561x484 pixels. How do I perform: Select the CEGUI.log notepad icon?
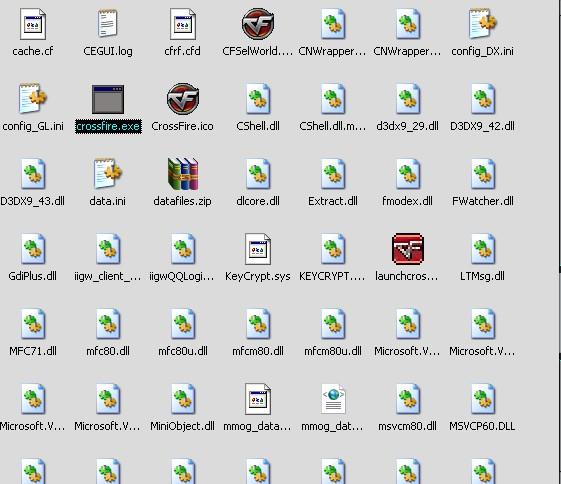click(108, 24)
